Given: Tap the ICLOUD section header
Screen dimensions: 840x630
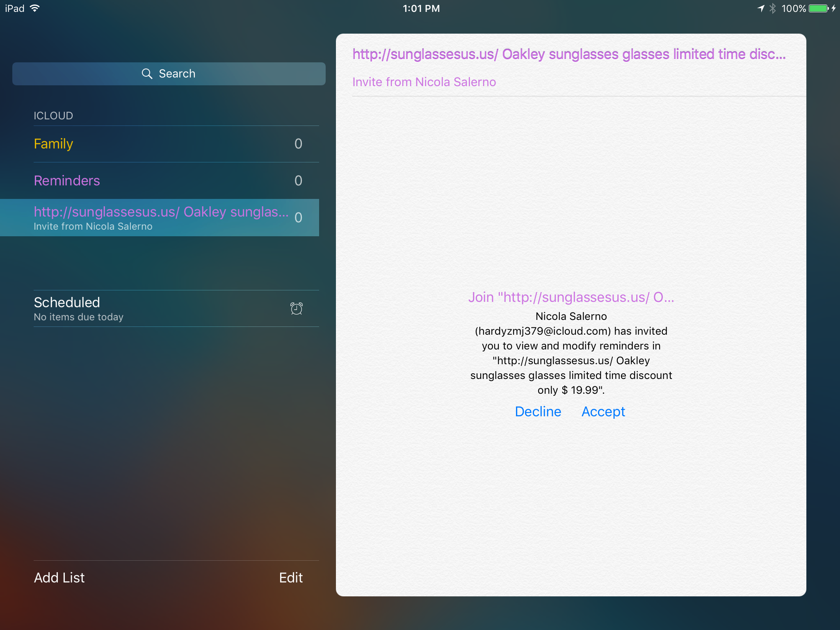Looking at the screenshot, I should click(53, 116).
